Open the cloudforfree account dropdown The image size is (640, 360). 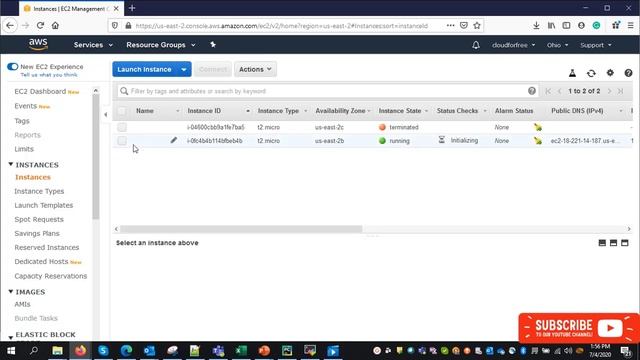513,45
